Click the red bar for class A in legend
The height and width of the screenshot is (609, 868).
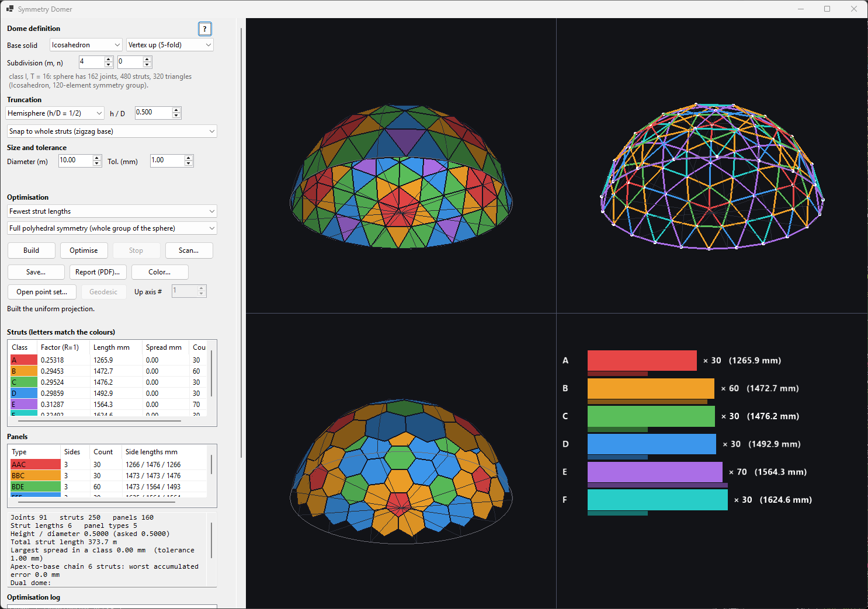pos(642,360)
